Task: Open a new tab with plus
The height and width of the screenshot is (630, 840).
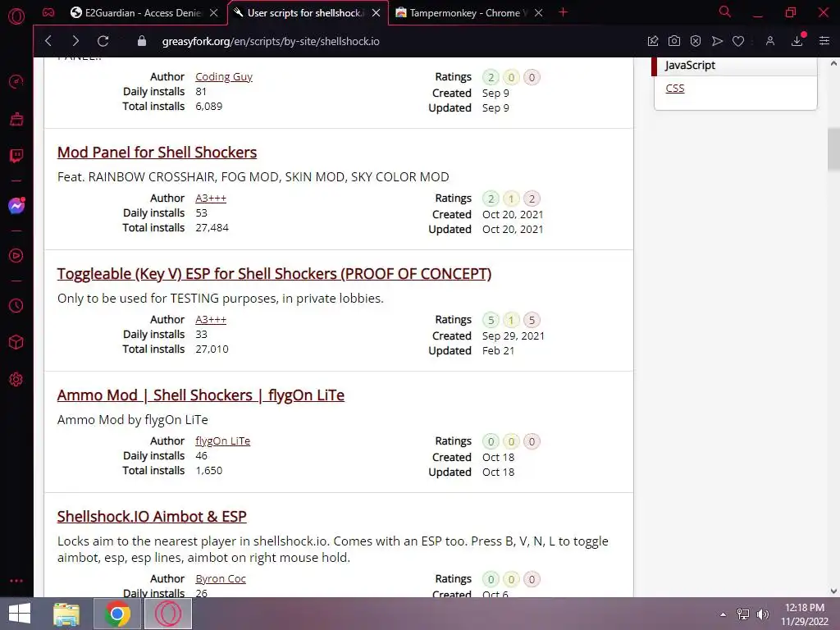Action: coord(563,12)
